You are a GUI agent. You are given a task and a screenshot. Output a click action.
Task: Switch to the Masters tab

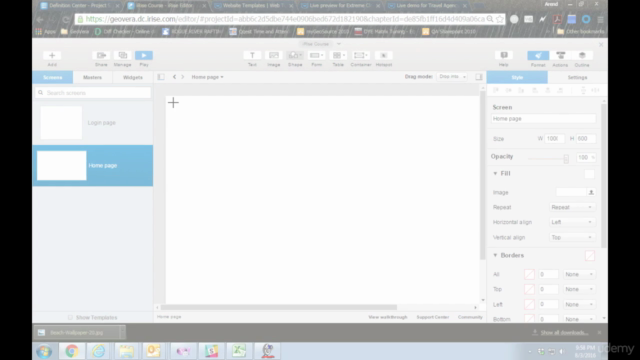92,77
